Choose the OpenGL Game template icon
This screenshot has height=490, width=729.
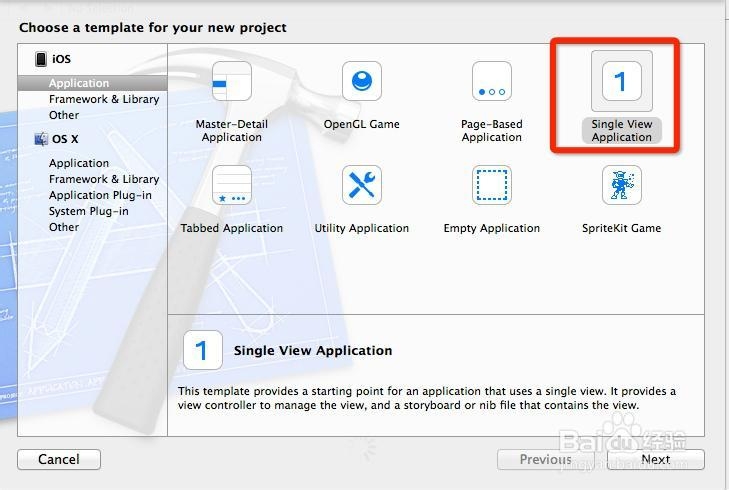point(362,81)
